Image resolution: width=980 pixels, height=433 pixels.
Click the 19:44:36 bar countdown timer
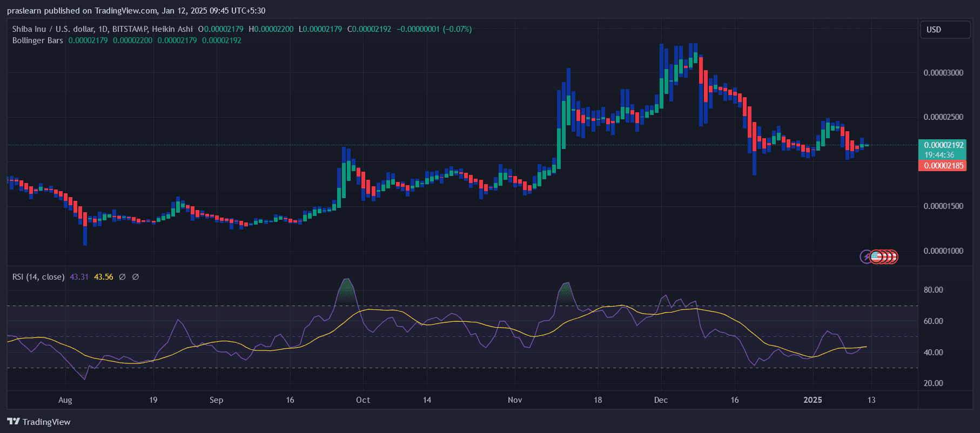[x=939, y=155]
